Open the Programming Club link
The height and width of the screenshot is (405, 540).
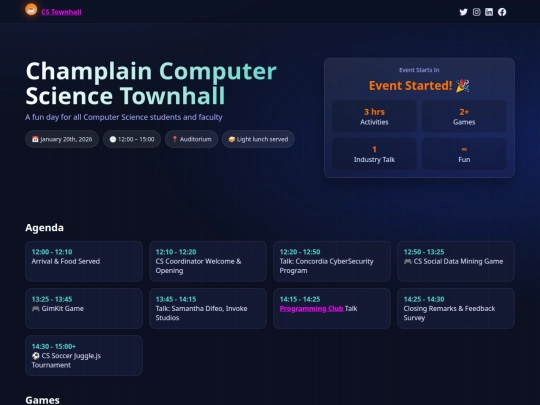coord(312,309)
